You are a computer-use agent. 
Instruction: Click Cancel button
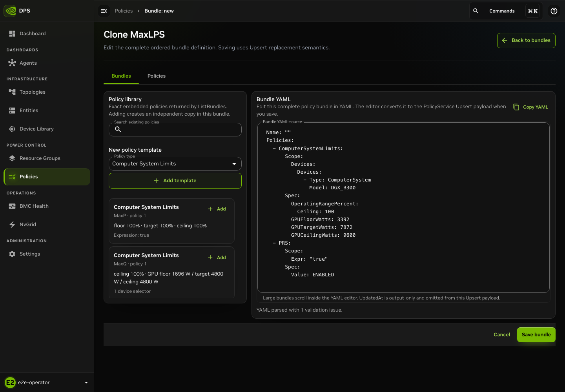(502, 335)
